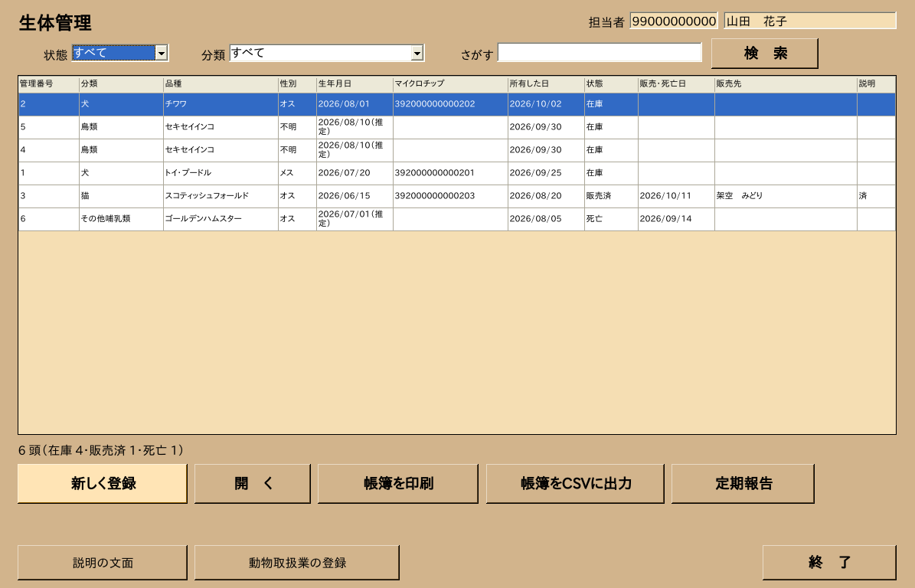Click the 猫 category cell
Image resolution: width=915 pixels, height=588 pixels.
click(122, 196)
